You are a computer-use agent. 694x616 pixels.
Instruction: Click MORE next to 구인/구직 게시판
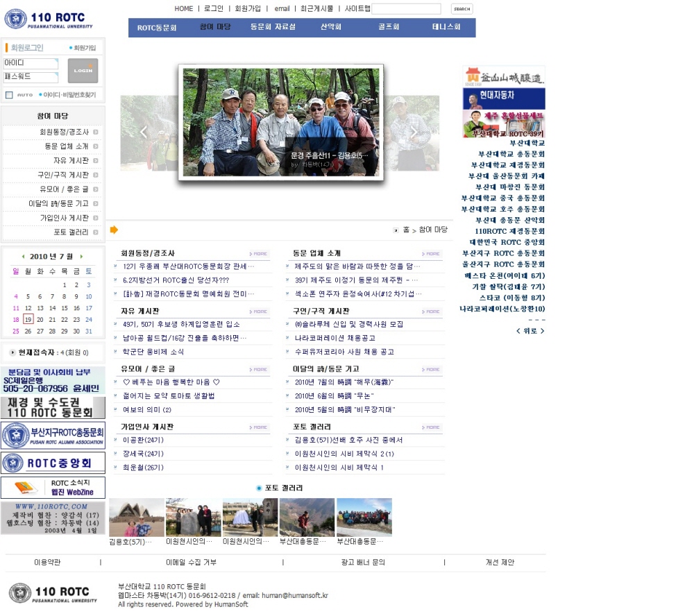[x=432, y=311]
